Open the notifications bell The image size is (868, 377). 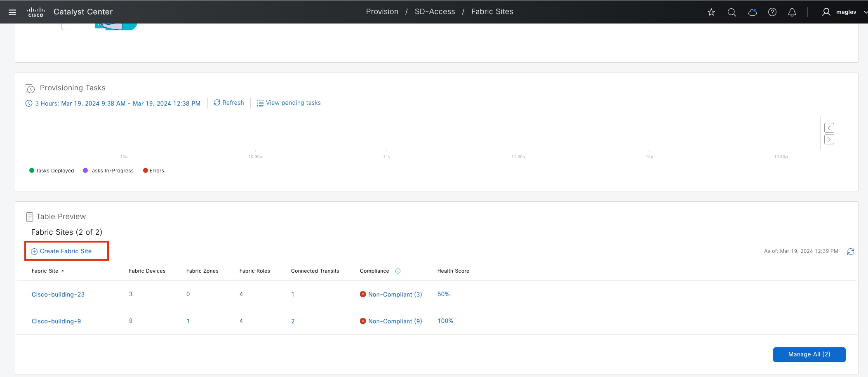click(792, 12)
